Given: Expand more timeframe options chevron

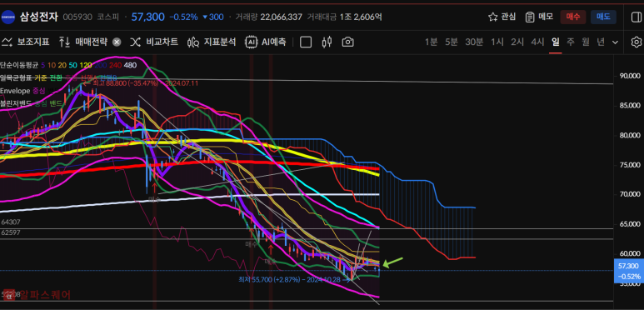Looking at the screenshot, I should coord(615,42).
